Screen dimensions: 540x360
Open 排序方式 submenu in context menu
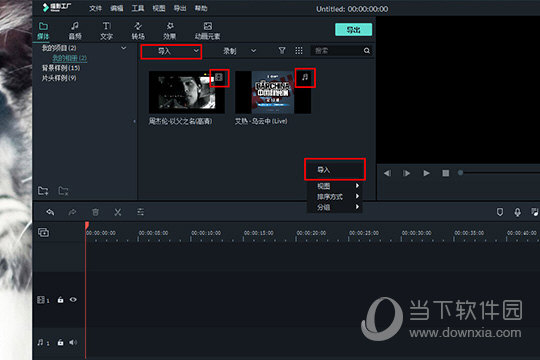tap(335, 197)
